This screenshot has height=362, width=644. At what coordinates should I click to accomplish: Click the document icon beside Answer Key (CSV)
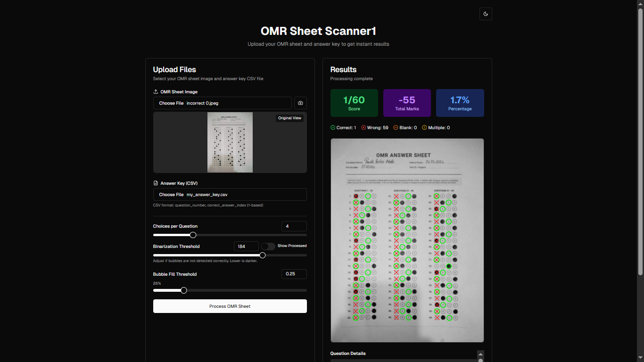pyautogui.click(x=155, y=183)
